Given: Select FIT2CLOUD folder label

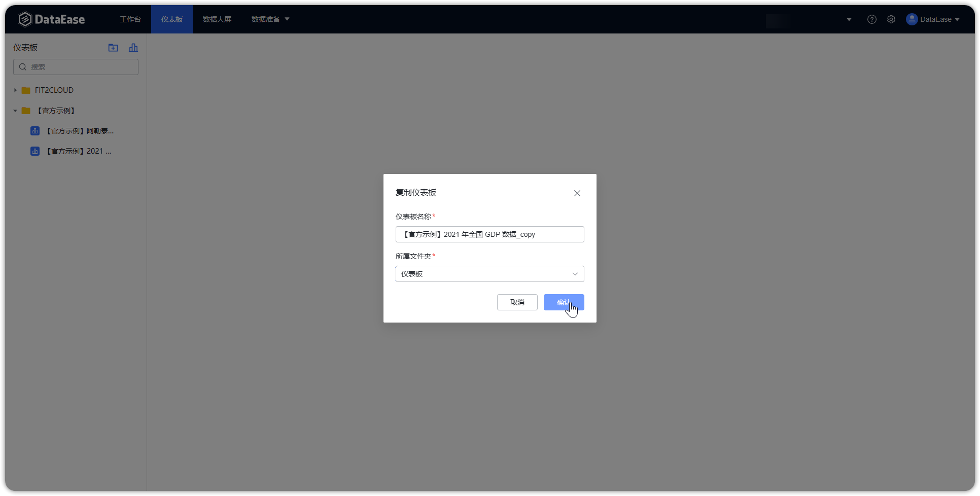Looking at the screenshot, I should coord(54,90).
